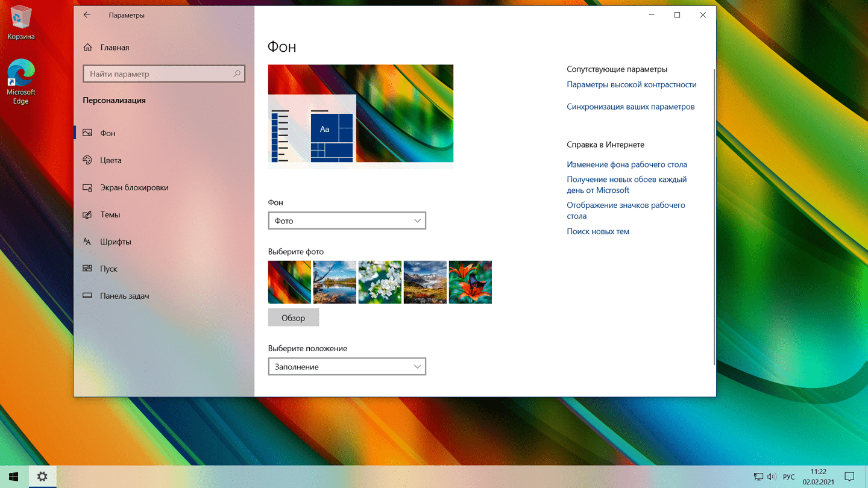
Task: Open the Шрифты (Fonts) section
Action: click(115, 242)
